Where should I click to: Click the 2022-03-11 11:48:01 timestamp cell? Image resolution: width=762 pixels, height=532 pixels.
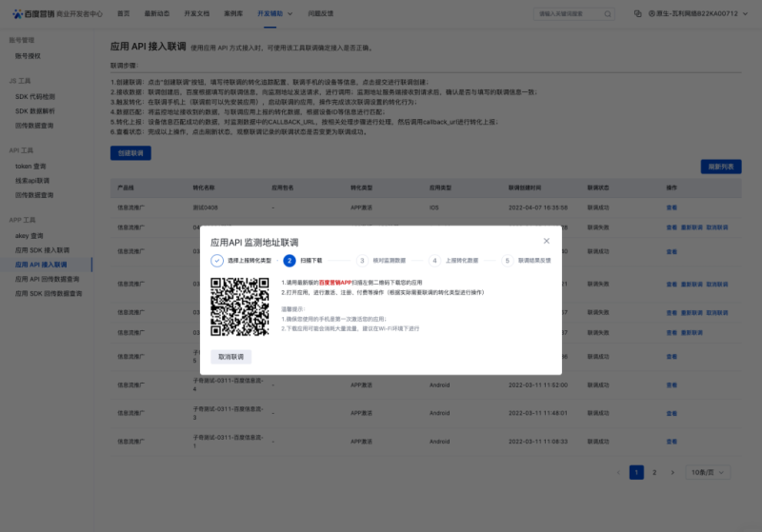tap(538, 413)
